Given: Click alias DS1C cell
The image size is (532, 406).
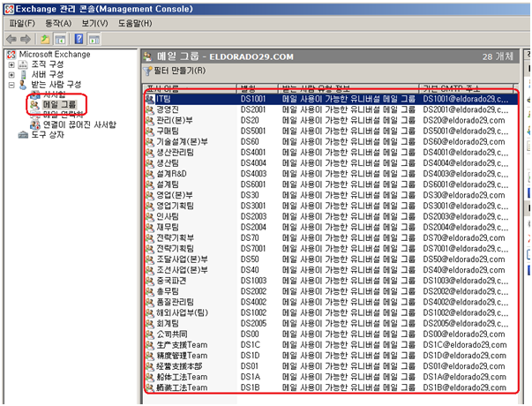Looking at the screenshot, I should tap(251, 345).
